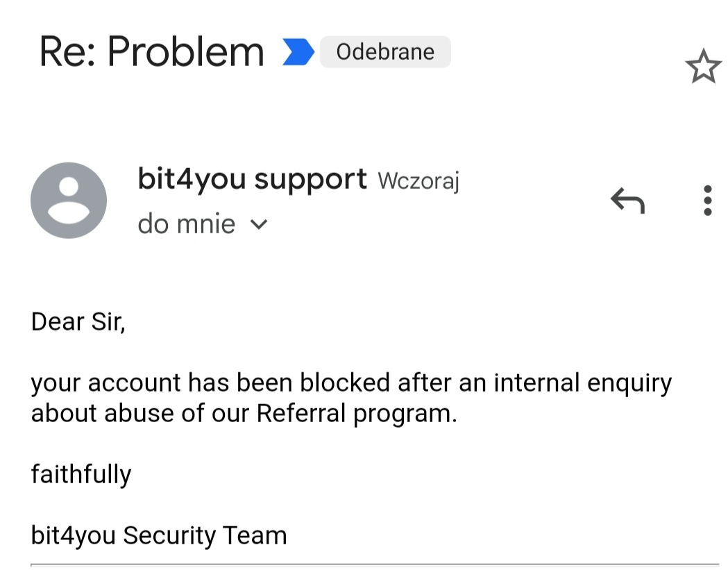728x570 pixels.
Task: Tap the 'Referral program' text line
Action: [244, 413]
